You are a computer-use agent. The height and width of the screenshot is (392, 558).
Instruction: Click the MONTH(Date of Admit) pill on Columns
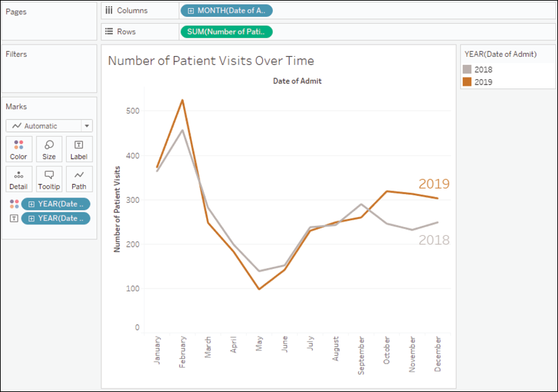click(x=227, y=10)
